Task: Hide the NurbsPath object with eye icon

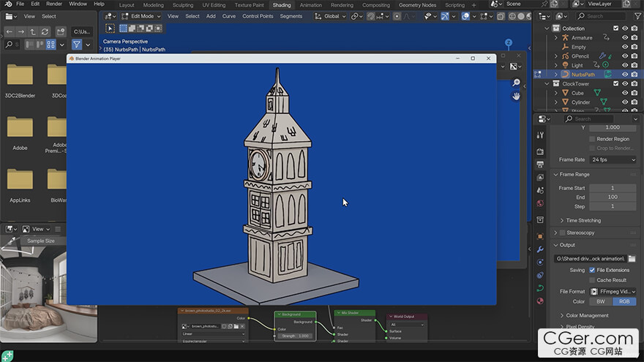Action: (x=625, y=75)
